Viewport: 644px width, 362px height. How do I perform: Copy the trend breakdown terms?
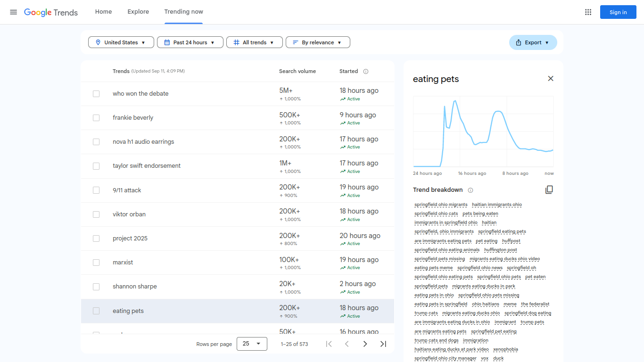[549, 189]
